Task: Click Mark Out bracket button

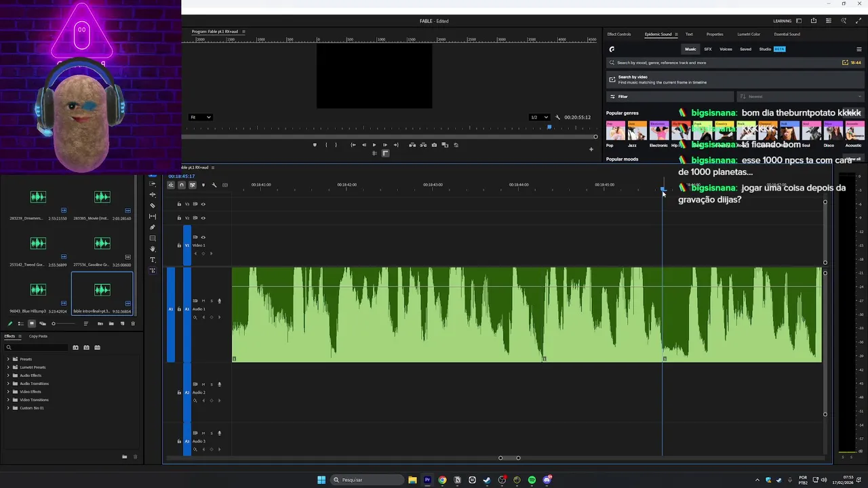Action: [336, 144]
